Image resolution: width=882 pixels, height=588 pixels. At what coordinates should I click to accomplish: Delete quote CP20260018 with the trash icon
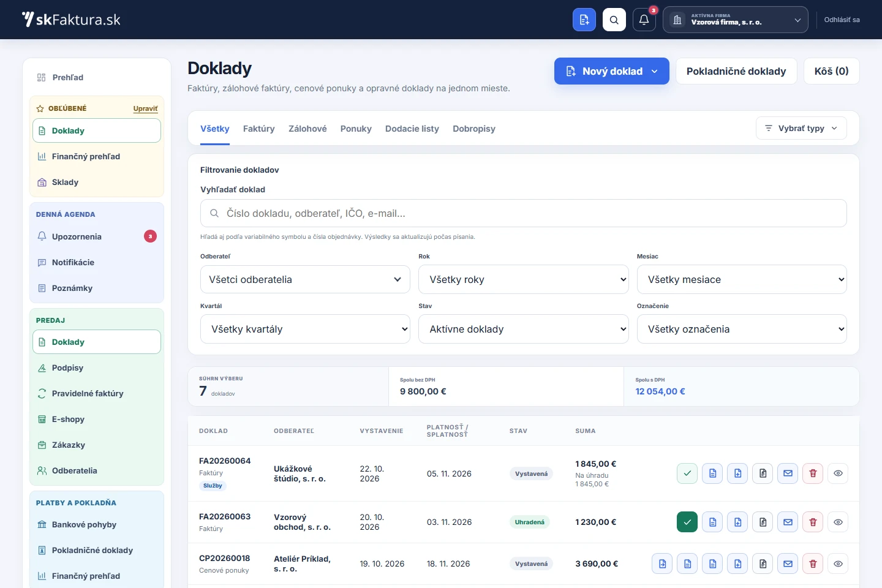tap(813, 563)
